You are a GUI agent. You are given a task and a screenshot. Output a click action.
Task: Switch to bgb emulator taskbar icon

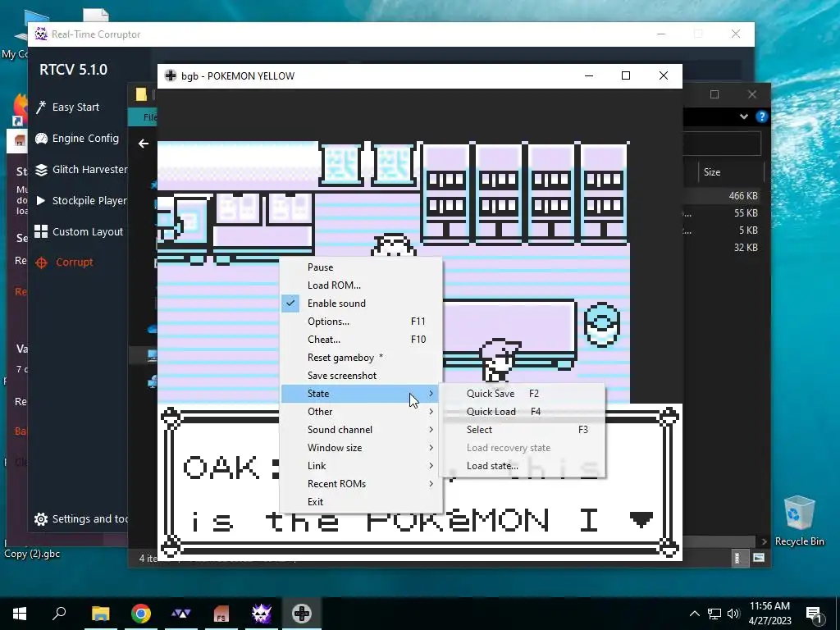tap(302, 614)
